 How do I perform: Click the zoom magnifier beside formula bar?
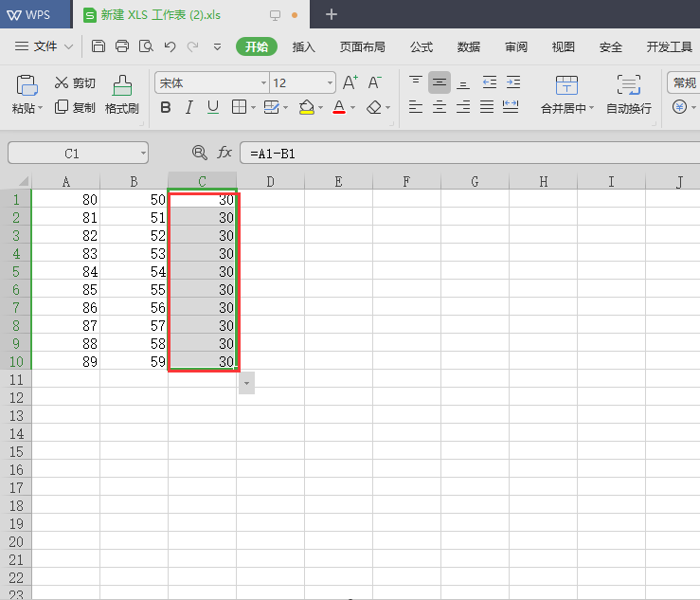point(200,153)
